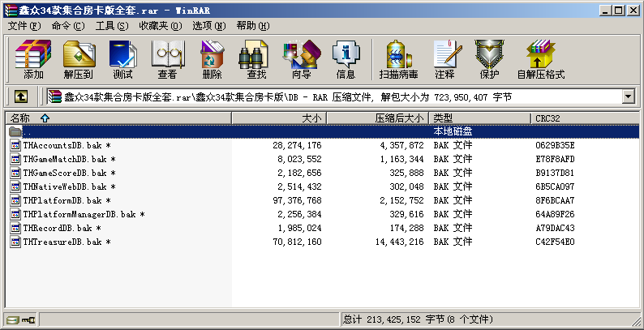Open the Tools (工具) menu
The image size is (644, 330).
pos(111,26)
